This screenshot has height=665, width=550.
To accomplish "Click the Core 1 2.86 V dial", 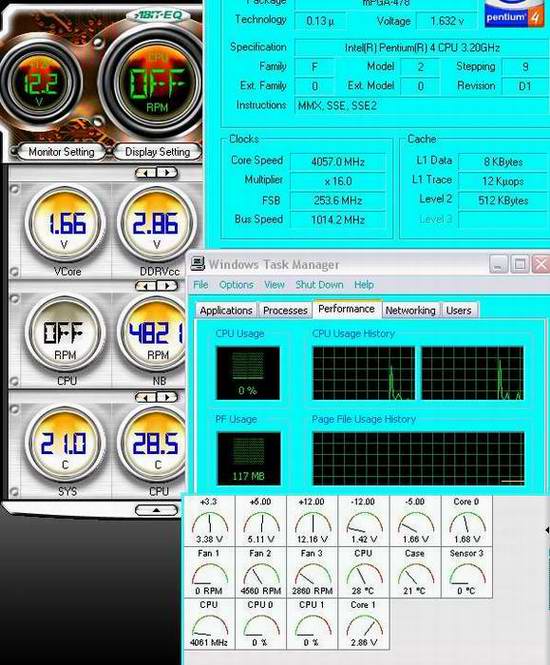I will click(x=363, y=624).
